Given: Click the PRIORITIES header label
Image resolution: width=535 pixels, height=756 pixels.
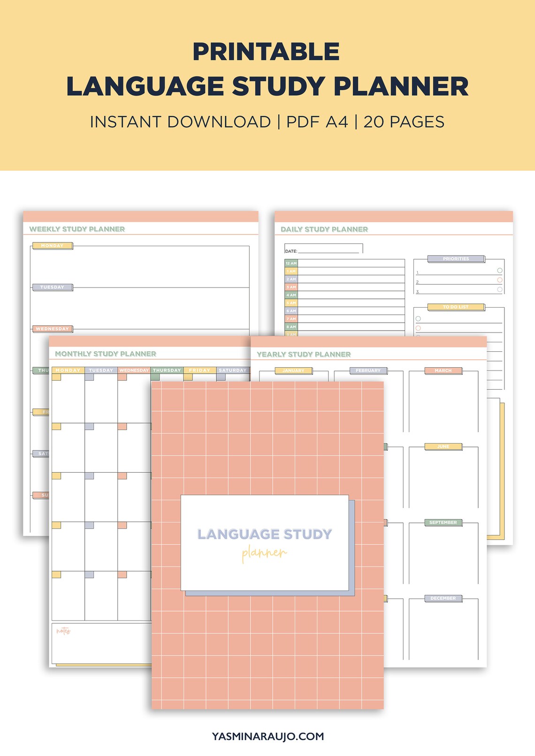Looking at the screenshot, I should click(x=456, y=258).
